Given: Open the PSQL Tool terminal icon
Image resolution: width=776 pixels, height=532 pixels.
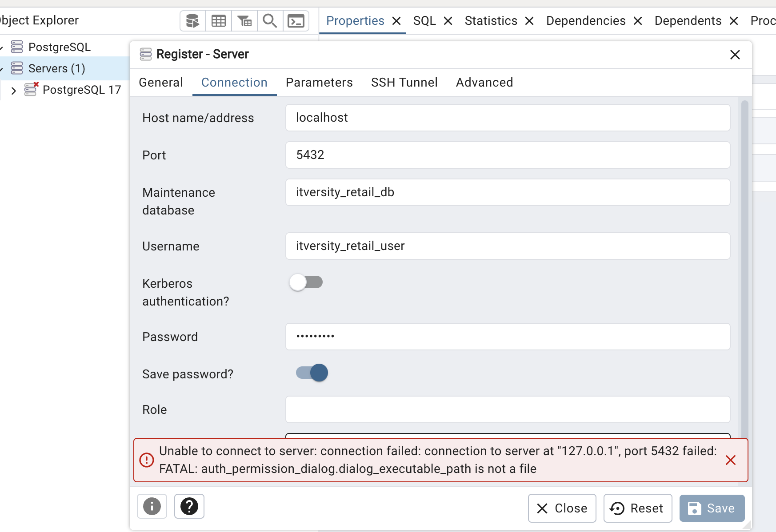Looking at the screenshot, I should click(x=296, y=21).
